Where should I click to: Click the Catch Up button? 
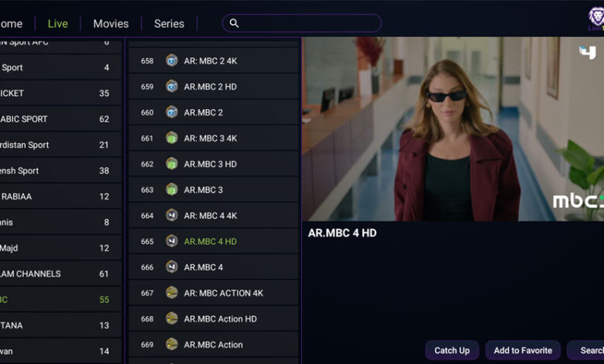[452, 351]
